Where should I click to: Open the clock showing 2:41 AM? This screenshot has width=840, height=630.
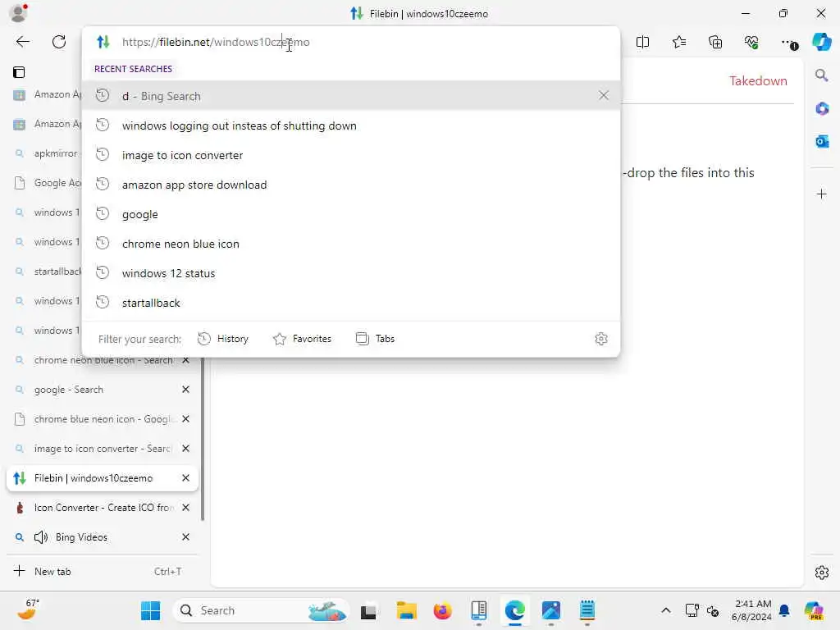[x=752, y=610]
